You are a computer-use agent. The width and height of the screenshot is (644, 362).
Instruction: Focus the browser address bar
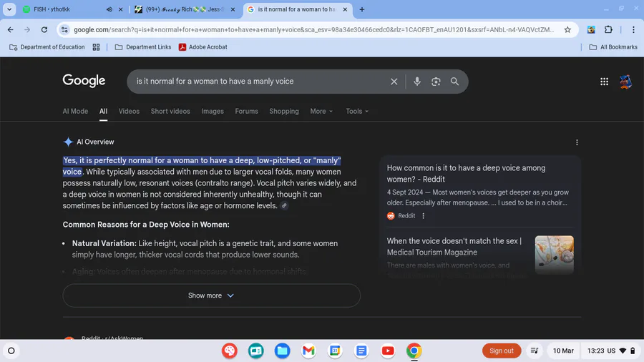pos(314,29)
